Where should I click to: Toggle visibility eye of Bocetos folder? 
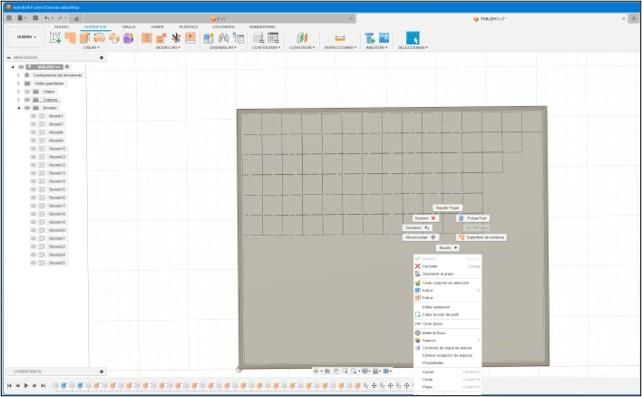pyautogui.click(x=27, y=108)
